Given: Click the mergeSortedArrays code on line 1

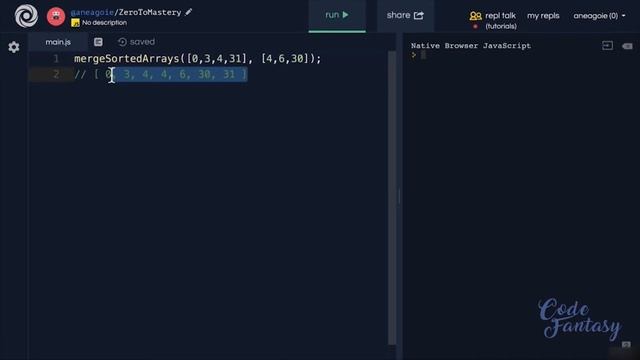Looking at the screenshot, I should pos(198,59).
